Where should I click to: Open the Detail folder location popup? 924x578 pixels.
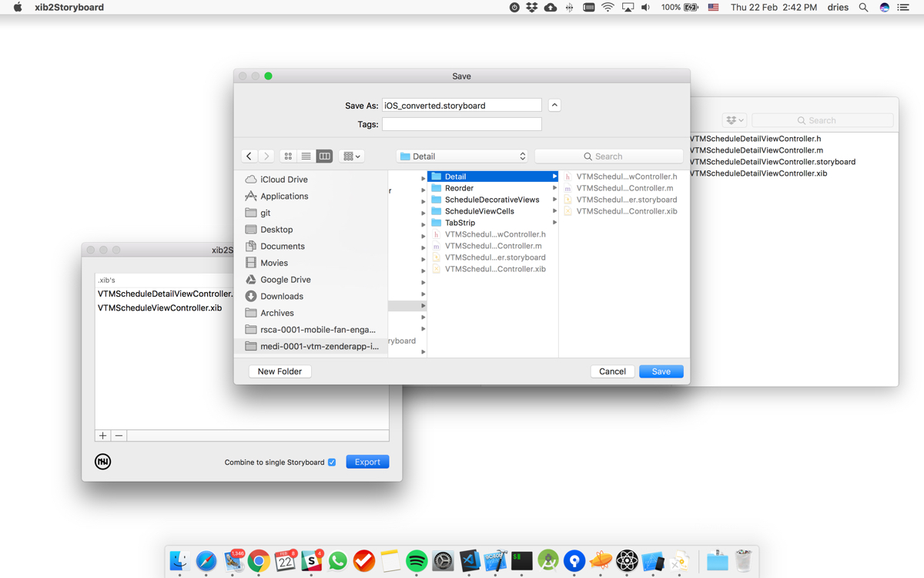(462, 156)
